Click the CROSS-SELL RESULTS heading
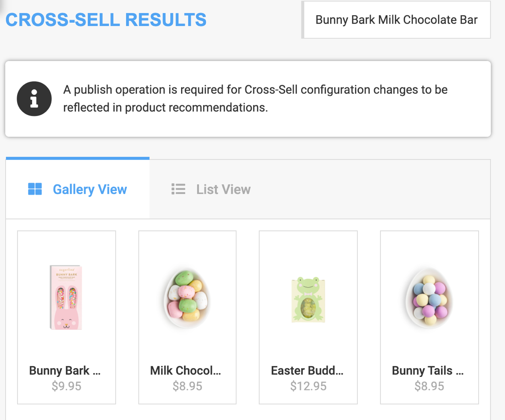Viewport: 505px width, 420px height. point(106,20)
